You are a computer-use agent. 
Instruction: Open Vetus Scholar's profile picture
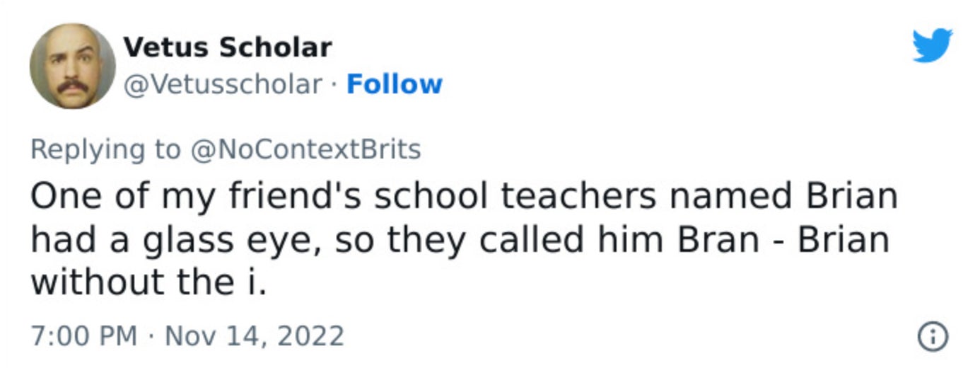72,66
